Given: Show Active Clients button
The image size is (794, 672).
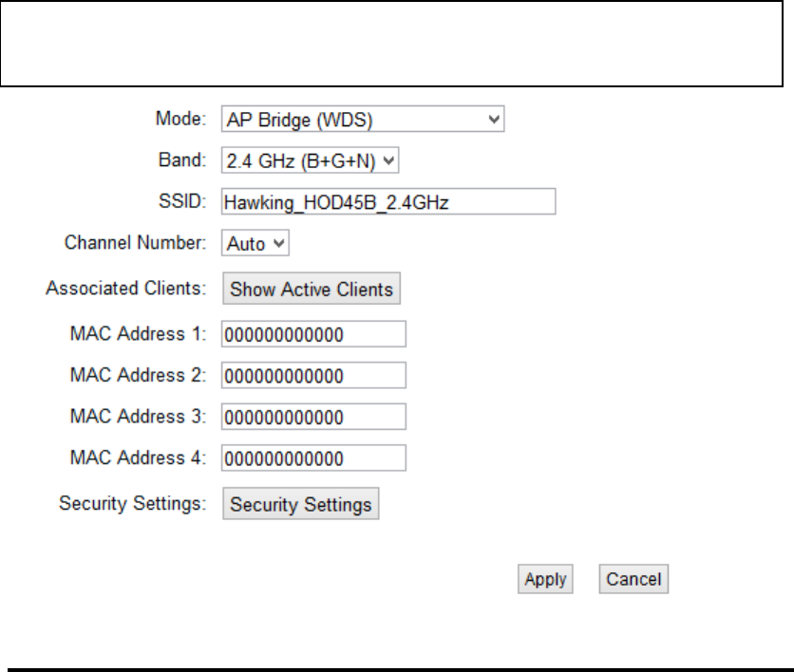Looking at the screenshot, I should pos(312,289).
